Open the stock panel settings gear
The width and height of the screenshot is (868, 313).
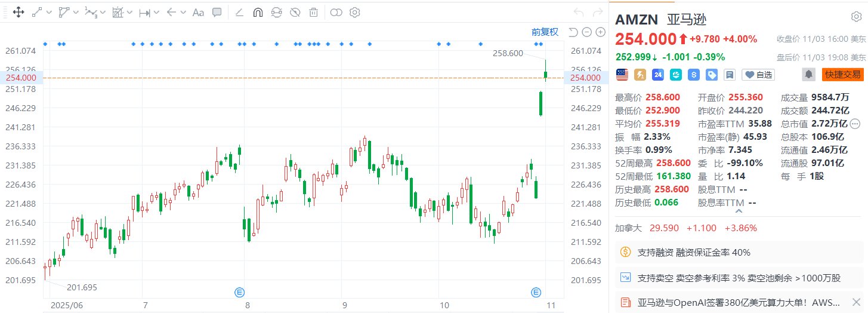855,17
